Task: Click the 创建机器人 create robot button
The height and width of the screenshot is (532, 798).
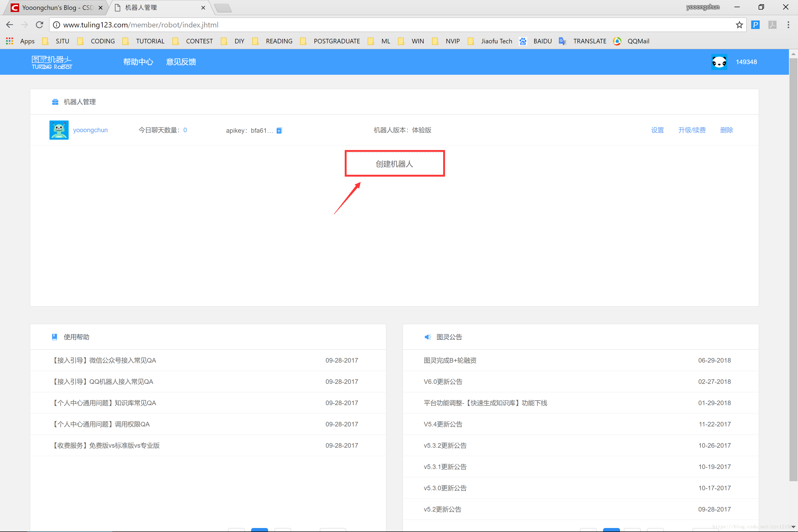Action: (394, 163)
